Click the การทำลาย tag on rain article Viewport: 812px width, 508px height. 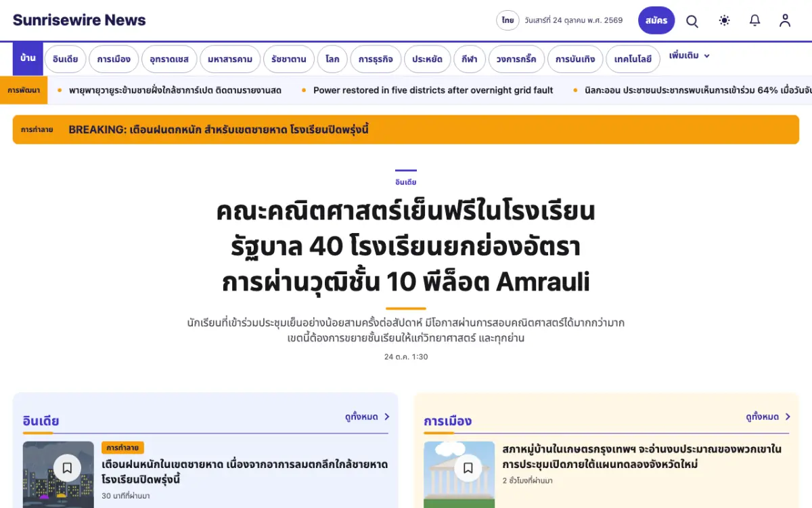[122, 448]
